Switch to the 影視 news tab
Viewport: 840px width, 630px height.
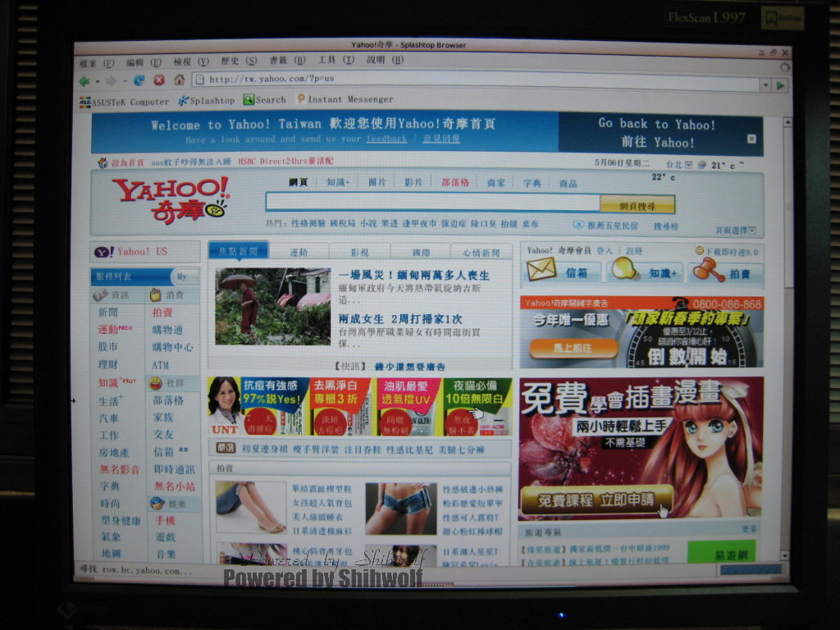(359, 252)
